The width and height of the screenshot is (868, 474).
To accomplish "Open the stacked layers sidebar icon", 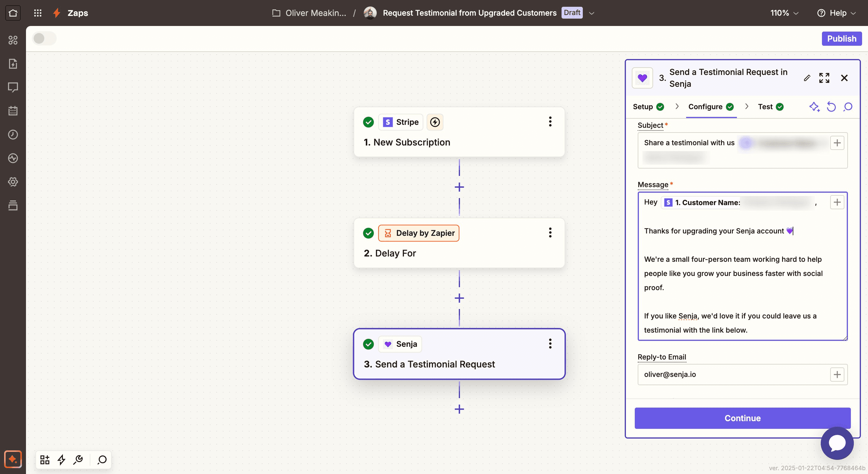I will pos(13,205).
